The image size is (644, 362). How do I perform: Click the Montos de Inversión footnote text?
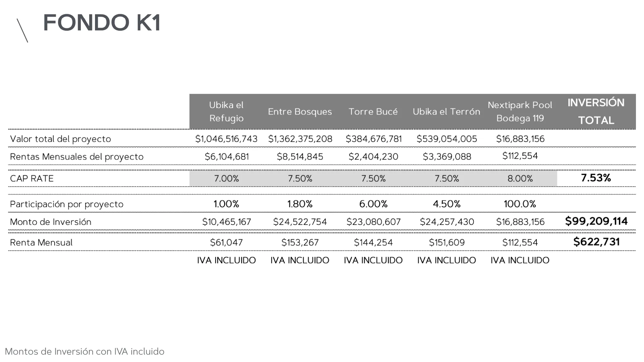click(x=85, y=351)
